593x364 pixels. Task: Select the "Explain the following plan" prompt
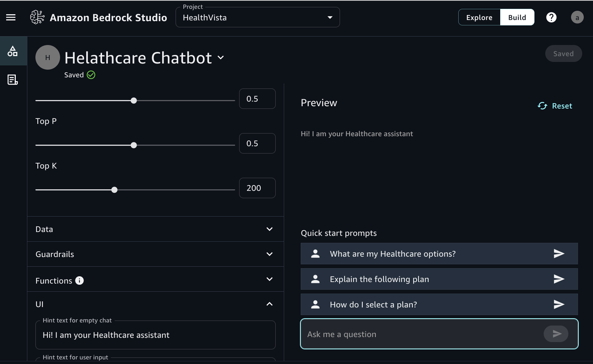[x=439, y=279]
